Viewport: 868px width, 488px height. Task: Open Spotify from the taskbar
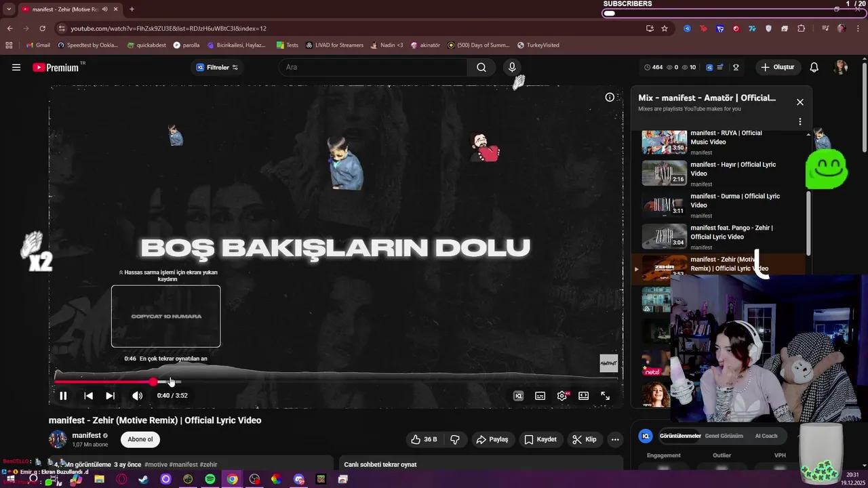point(210,479)
